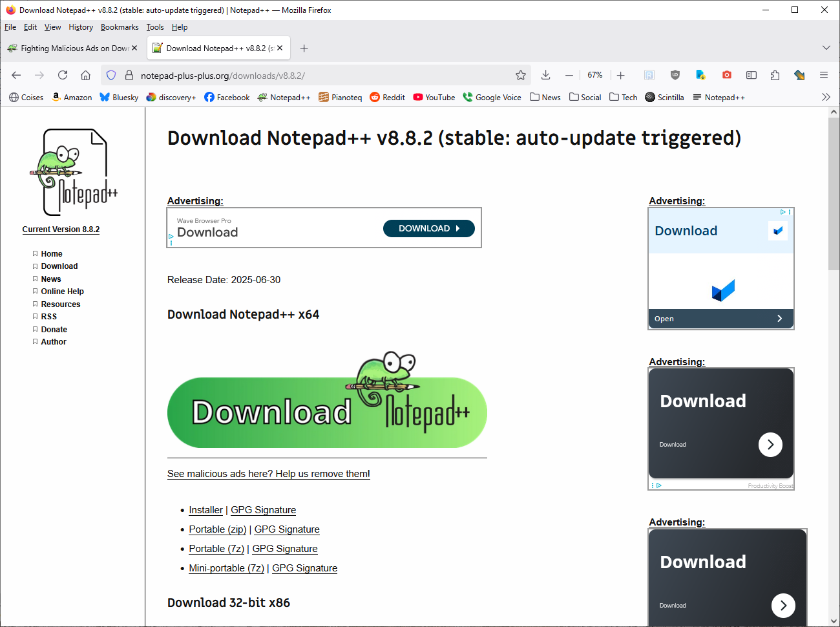
Task: Expand the Tech bookmarks folder
Action: pos(624,97)
